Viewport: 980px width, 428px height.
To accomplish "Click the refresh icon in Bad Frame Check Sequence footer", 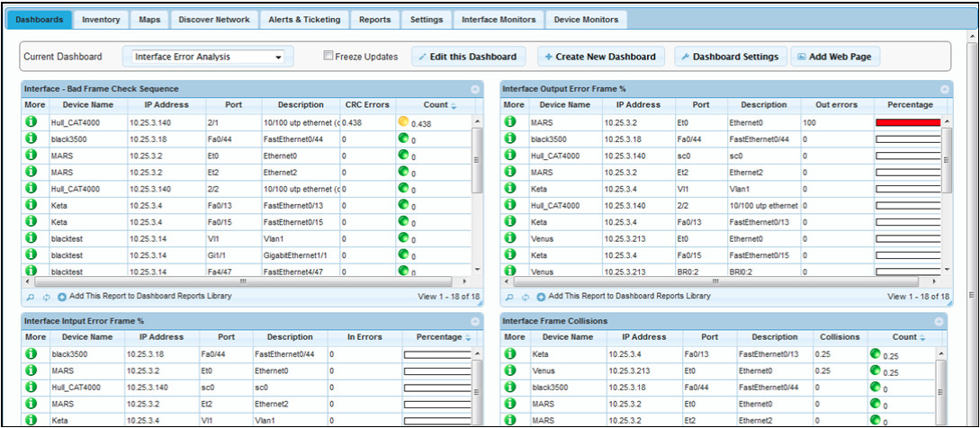I will click(46, 298).
